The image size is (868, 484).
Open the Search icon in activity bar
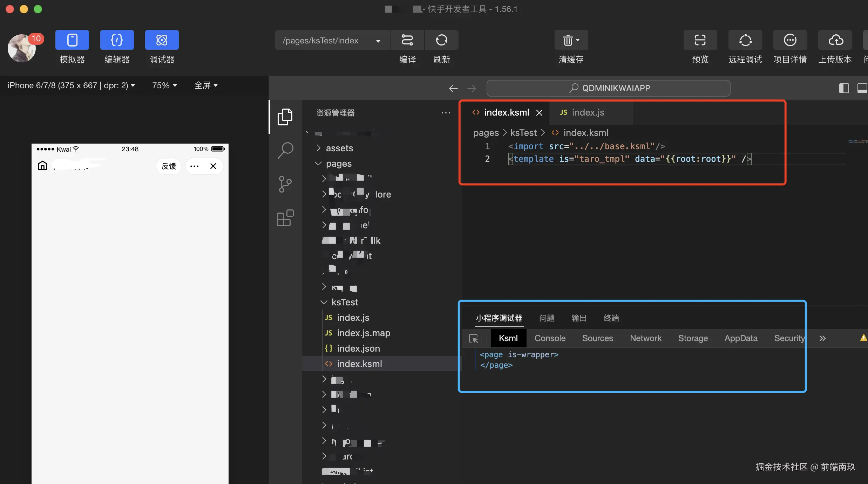(x=285, y=151)
